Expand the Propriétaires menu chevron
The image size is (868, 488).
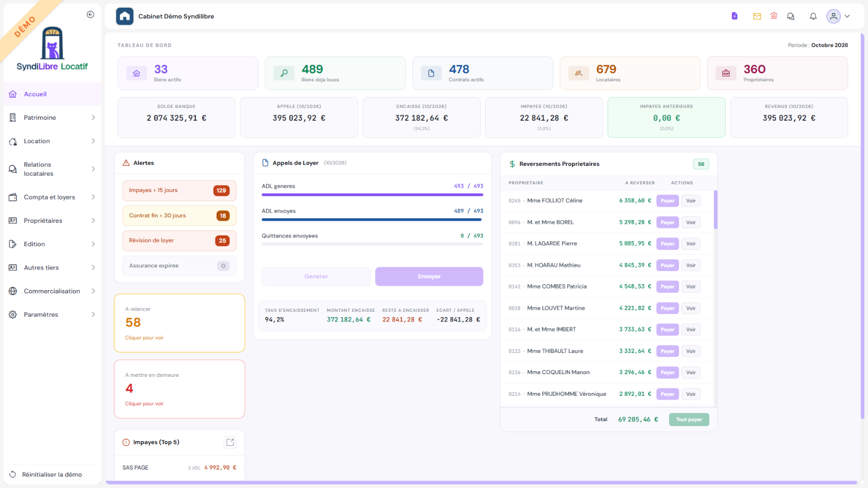(93, 221)
